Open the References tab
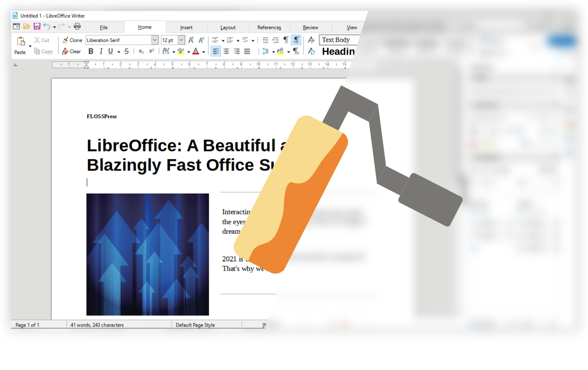This screenshot has height=370, width=588. click(x=269, y=27)
